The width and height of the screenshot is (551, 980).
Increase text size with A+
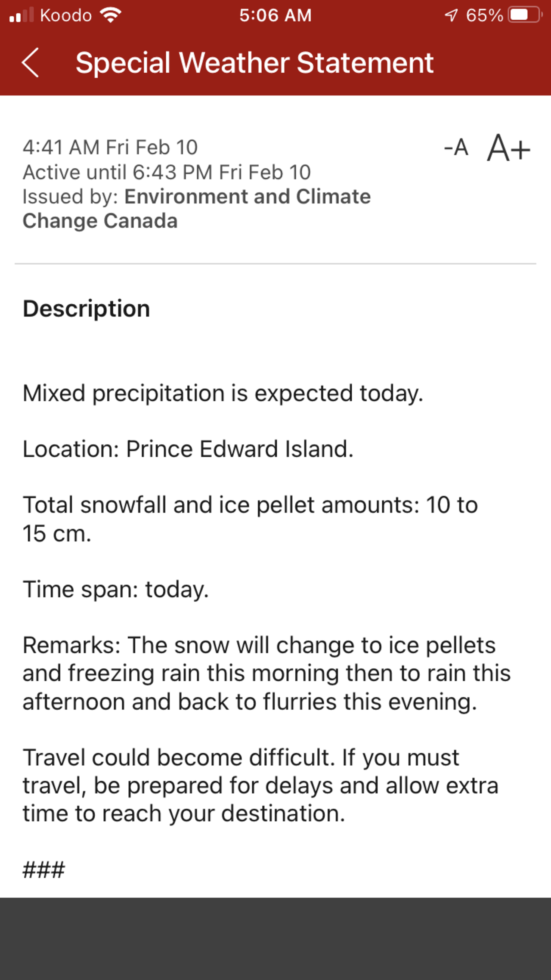click(x=508, y=148)
